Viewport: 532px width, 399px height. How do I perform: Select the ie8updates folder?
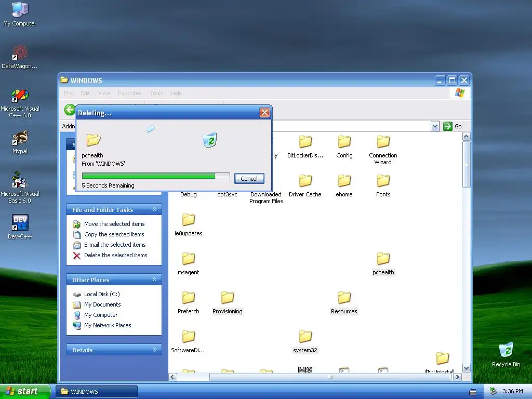pyautogui.click(x=188, y=224)
